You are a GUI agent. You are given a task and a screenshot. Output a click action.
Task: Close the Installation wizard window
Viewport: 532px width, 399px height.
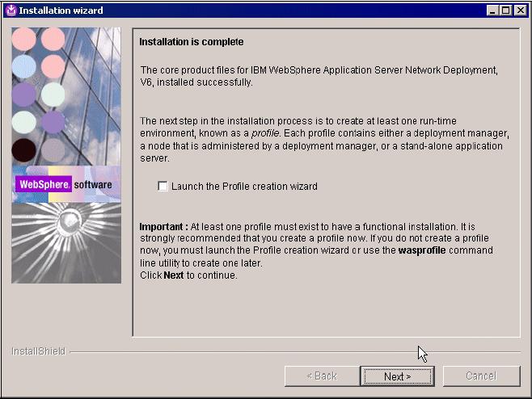click(520, 10)
